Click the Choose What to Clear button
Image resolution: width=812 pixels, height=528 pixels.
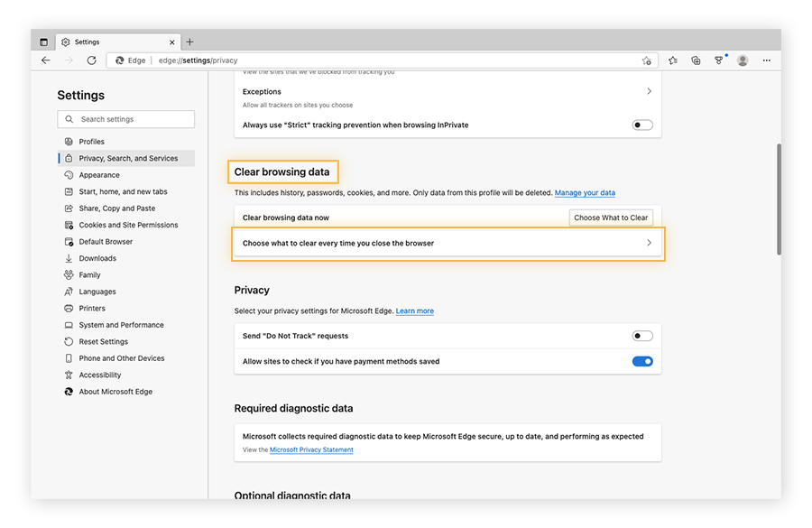click(611, 218)
